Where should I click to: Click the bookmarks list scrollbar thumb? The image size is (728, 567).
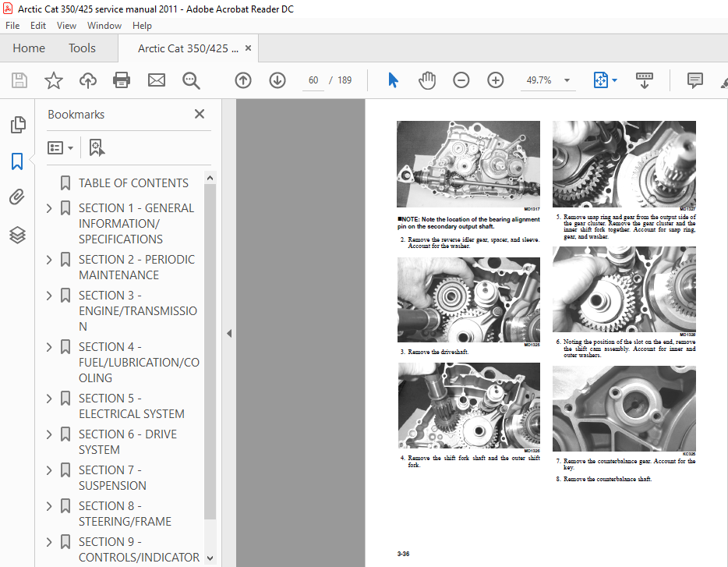[210, 352]
